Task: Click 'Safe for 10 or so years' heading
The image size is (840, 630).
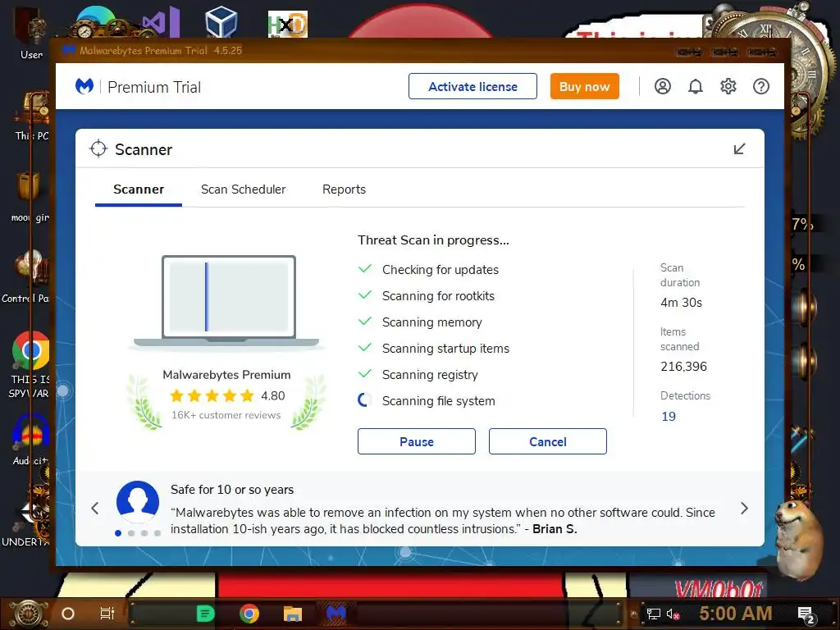Action: [x=232, y=490]
